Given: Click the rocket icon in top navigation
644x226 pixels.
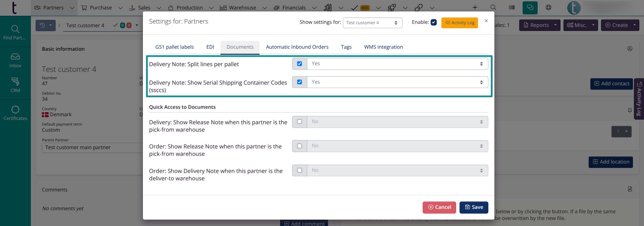Looking at the screenshot, I should click(391, 7).
